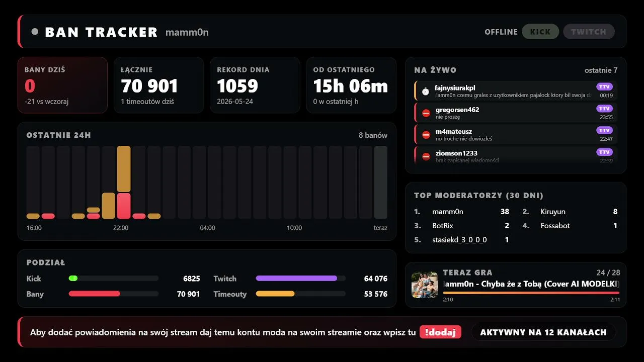
Task: Click the red ban icon beside m4mateusz
Action: point(426,135)
